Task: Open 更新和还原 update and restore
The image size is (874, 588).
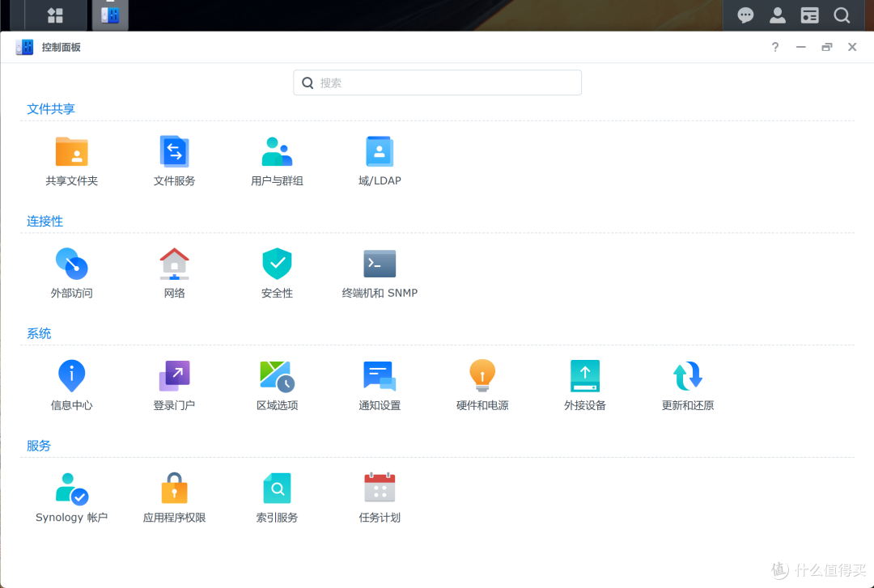Action: (687, 385)
